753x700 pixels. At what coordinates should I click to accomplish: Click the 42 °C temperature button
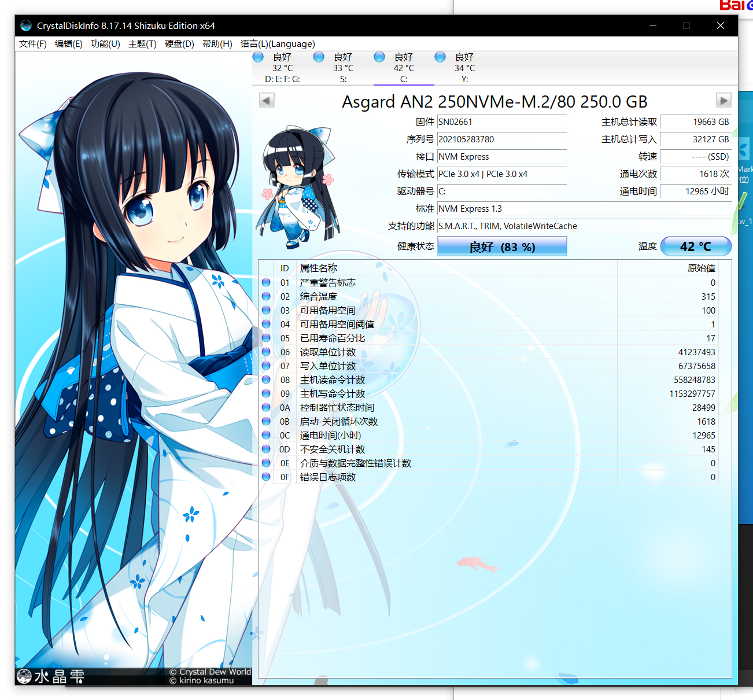(696, 246)
